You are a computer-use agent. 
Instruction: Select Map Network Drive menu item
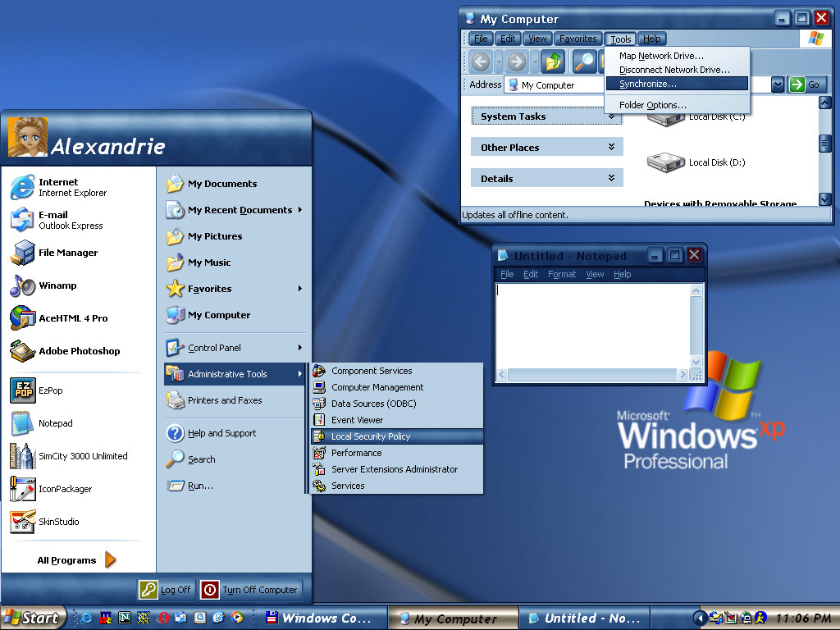pos(677,56)
